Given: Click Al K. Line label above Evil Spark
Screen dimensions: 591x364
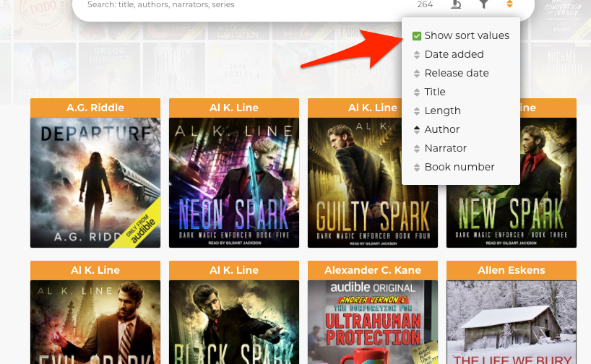Looking at the screenshot, I should (95, 270).
